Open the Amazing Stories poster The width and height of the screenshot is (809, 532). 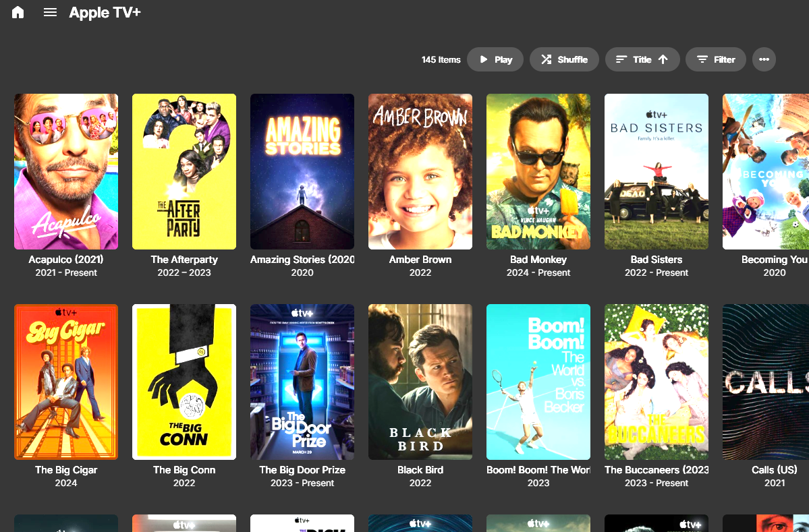pos(302,172)
